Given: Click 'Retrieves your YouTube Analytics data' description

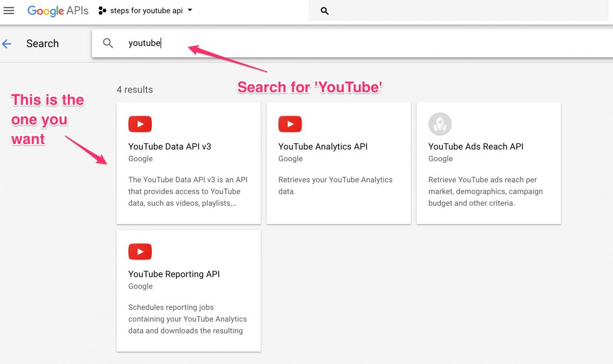Looking at the screenshot, I should tap(335, 186).
